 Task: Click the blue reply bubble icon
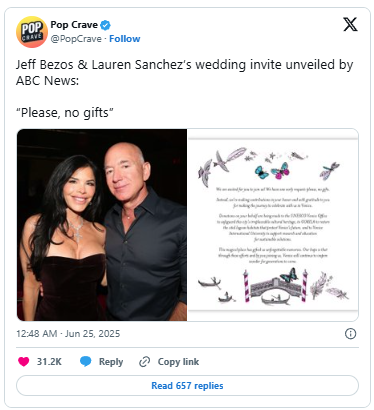click(86, 361)
